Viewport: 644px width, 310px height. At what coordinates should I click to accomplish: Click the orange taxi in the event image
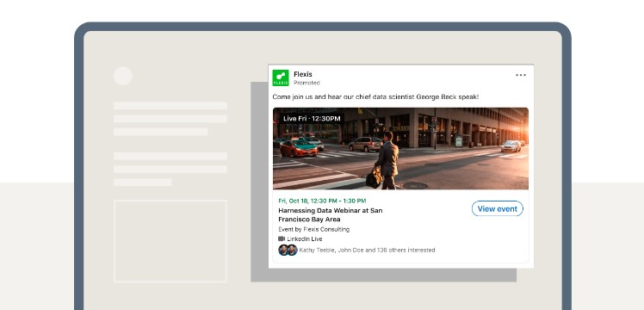pyautogui.click(x=299, y=148)
